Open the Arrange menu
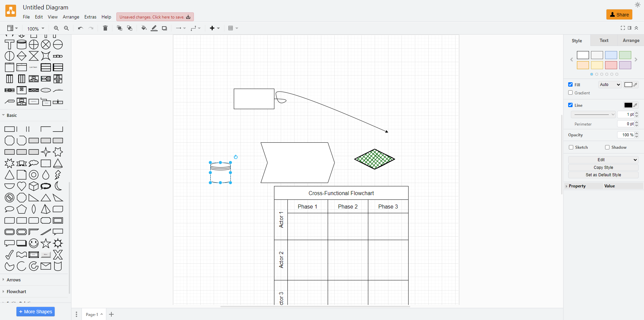Screen dimensions: 644x320 click(71, 17)
